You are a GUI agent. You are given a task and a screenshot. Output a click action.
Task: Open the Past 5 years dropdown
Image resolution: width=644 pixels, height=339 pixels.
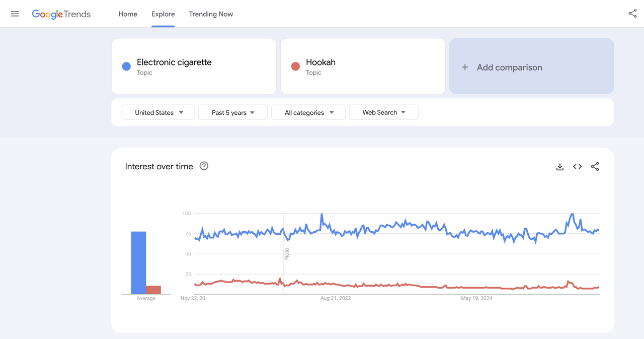233,112
